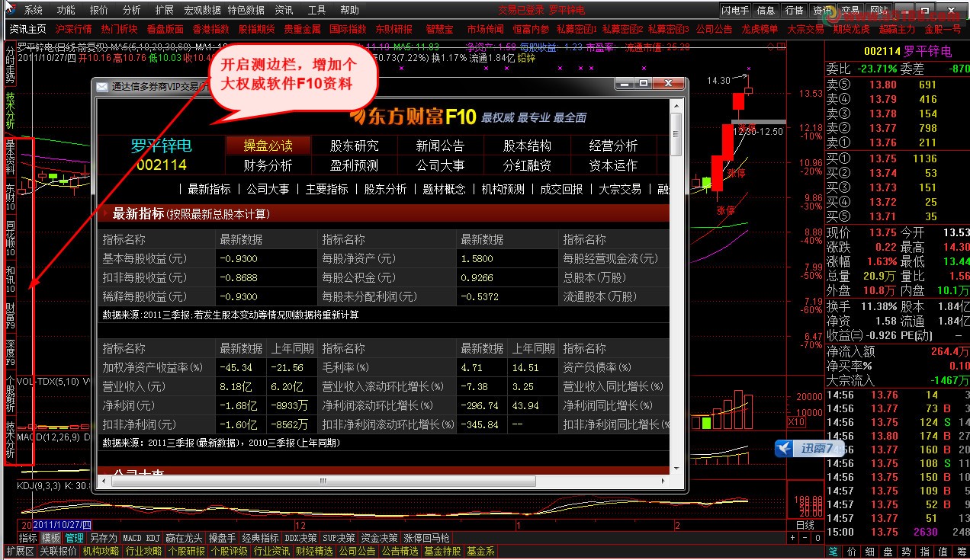The width and height of the screenshot is (970, 560).
Task: Open 股东研究 section in F10 window
Action: click(x=355, y=146)
